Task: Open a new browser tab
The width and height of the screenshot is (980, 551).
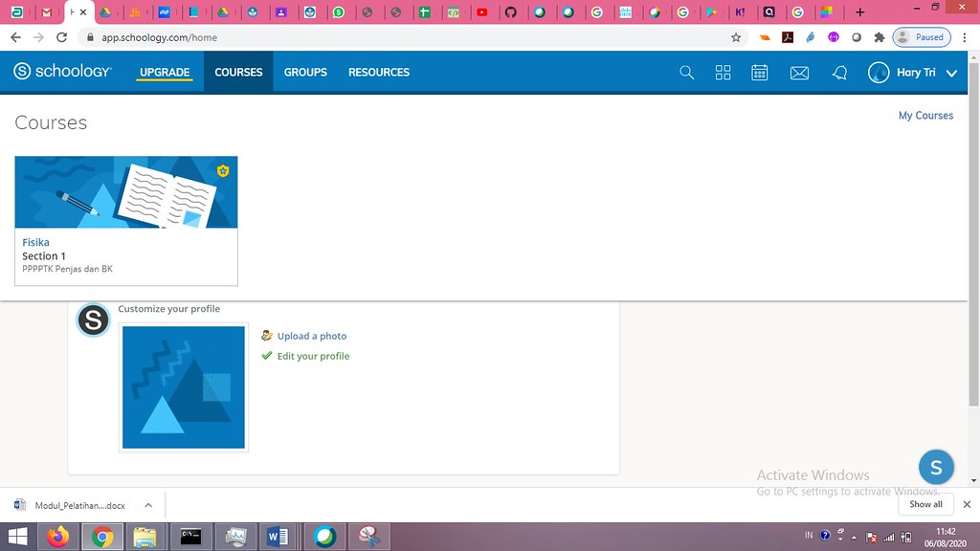Action: click(x=860, y=11)
